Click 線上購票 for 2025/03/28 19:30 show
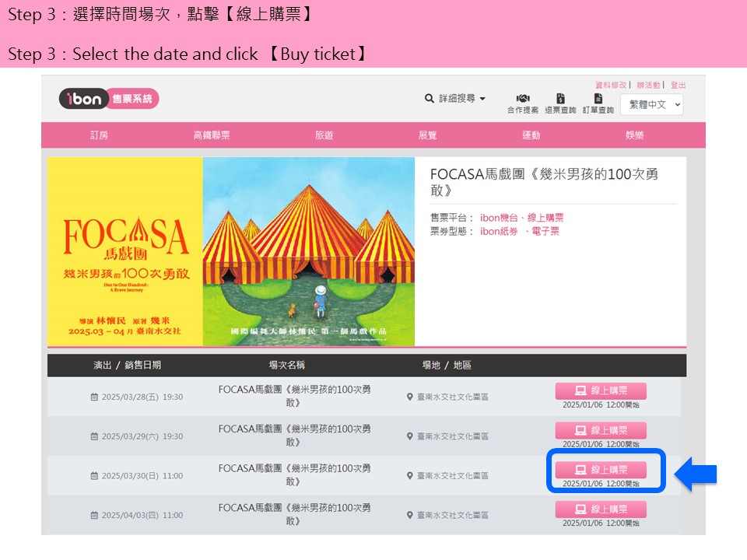This screenshot has width=747, height=560. (600, 390)
